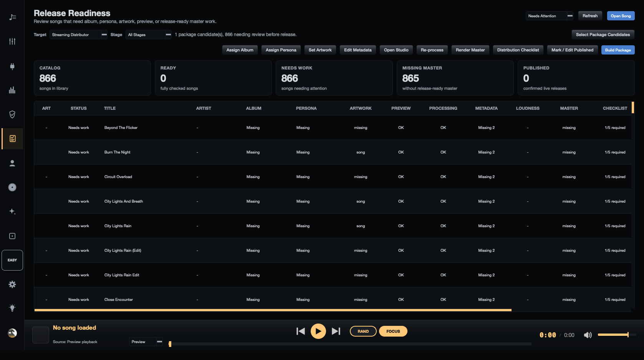Viewport: 644px width, 360px height.
Task: Skip to the next track
Action: click(336, 331)
